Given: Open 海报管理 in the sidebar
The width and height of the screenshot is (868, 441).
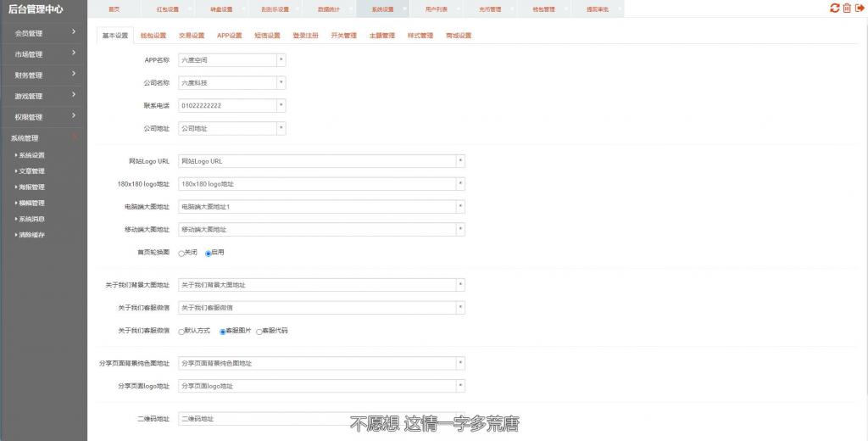Looking at the screenshot, I should click(32, 187).
